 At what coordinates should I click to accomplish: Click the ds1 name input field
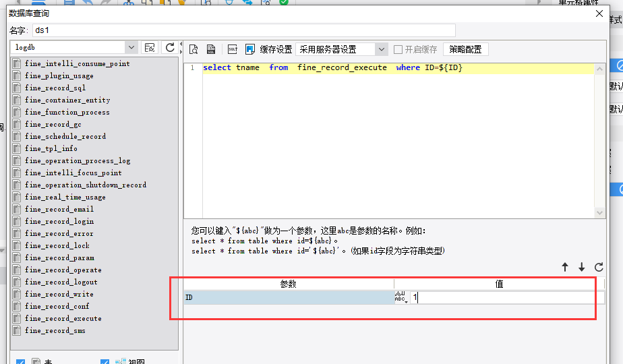pyautogui.click(x=244, y=30)
